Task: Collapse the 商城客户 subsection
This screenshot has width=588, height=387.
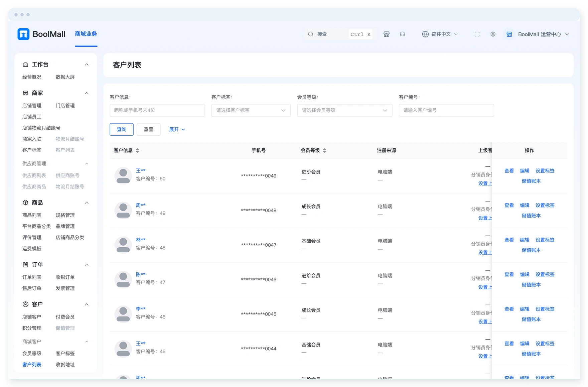Action: pos(87,342)
